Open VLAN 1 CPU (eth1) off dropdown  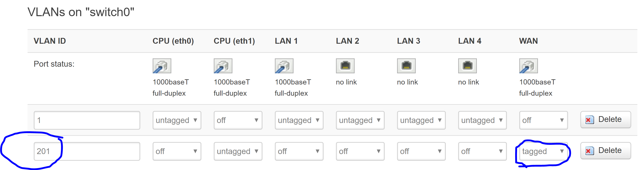click(238, 120)
